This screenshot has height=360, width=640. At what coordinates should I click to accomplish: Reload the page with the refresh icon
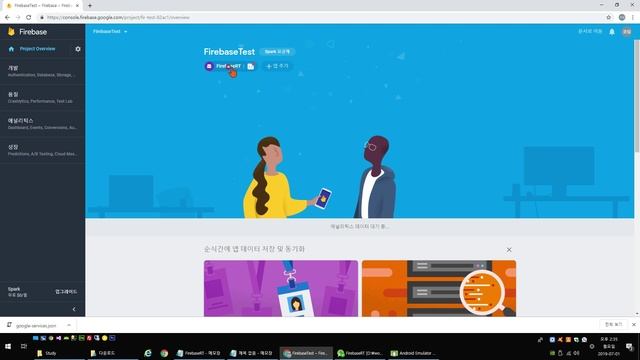[29, 18]
